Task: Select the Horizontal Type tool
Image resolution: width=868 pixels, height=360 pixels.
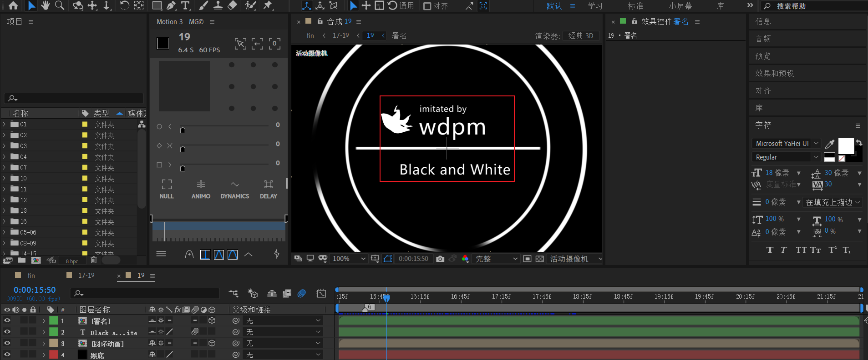Action: 185,5
